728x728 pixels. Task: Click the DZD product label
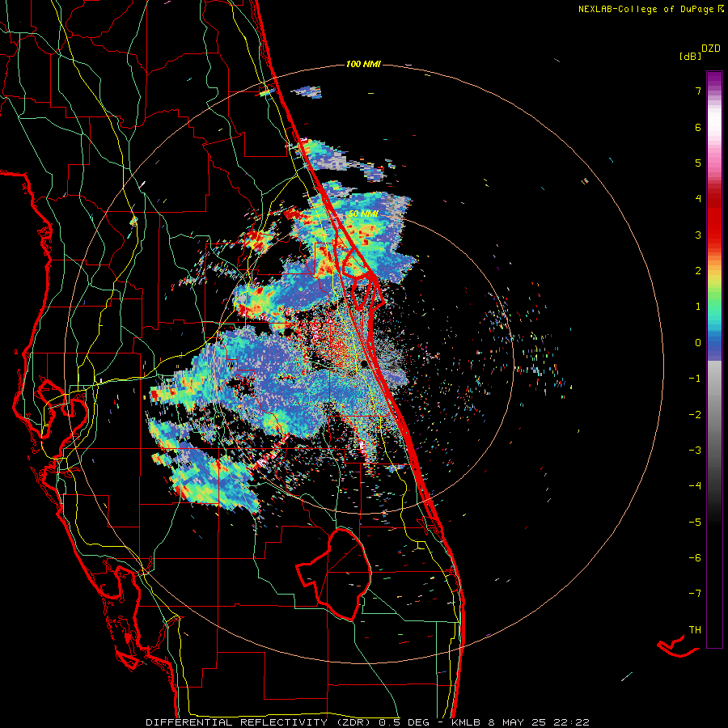tap(711, 49)
